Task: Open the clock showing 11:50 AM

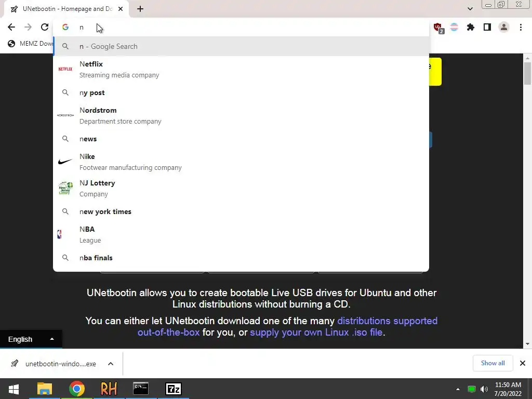Action: click(x=508, y=389)
